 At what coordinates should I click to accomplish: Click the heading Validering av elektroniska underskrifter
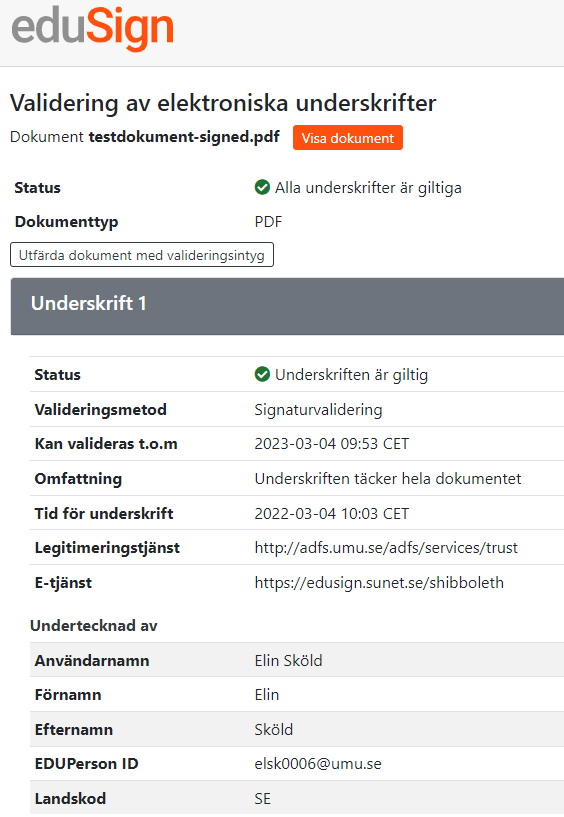[223, 103]
